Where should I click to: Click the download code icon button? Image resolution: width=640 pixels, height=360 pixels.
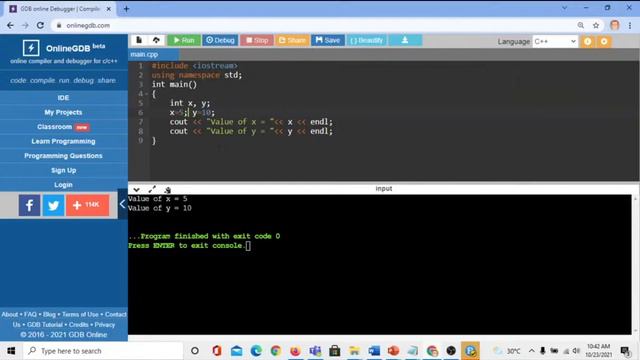tap(405, 40)
